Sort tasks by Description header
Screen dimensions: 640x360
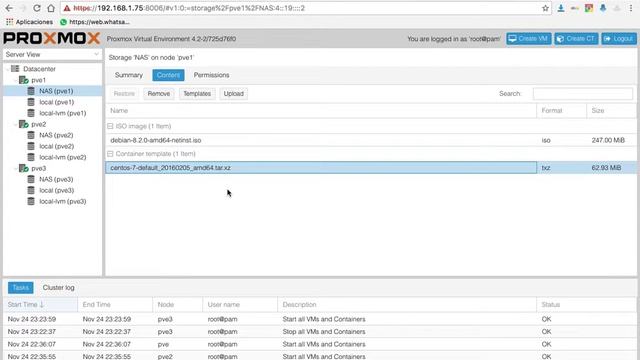tap(407, 304)
